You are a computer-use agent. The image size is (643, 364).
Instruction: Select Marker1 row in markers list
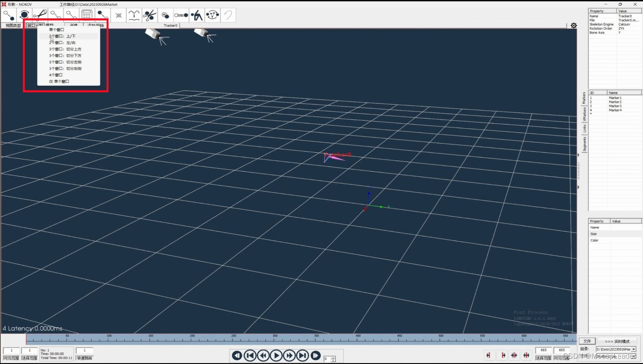[615, 98]
